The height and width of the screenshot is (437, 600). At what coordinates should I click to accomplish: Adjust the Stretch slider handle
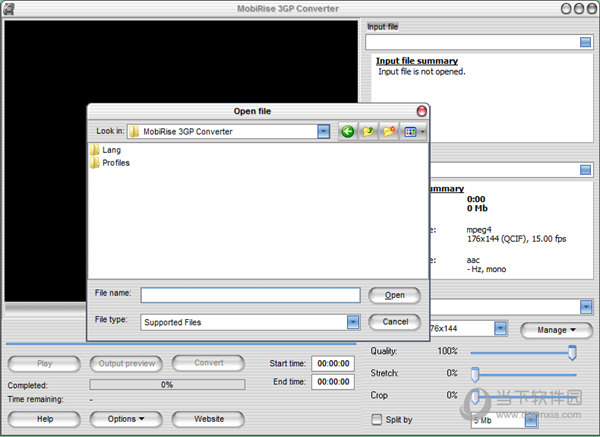475,375
